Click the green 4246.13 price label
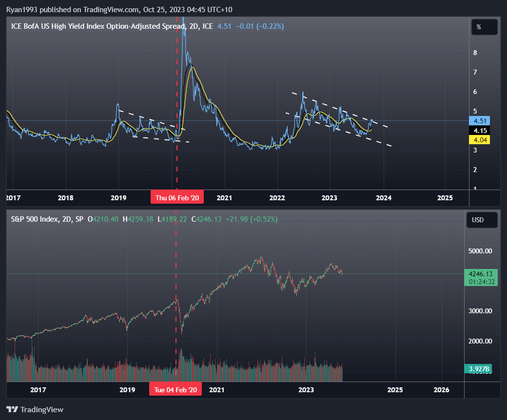The image size is (507, 420). point(481,274)
